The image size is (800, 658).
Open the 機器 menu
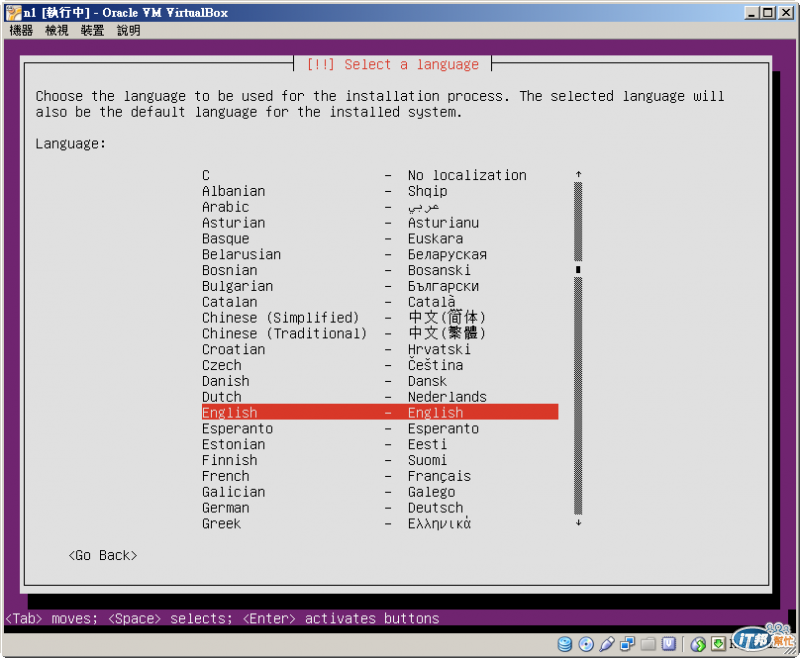pyautogui.click(x=21, y=31)
